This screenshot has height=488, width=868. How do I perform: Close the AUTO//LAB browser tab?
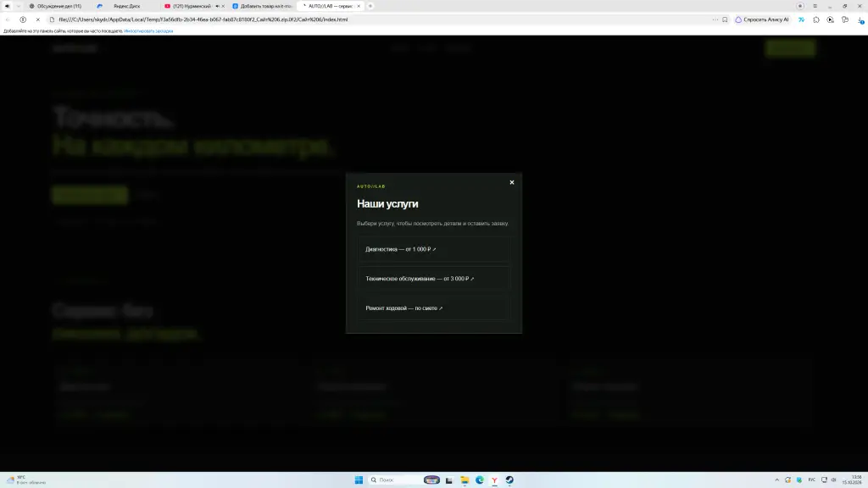(359, 6)
